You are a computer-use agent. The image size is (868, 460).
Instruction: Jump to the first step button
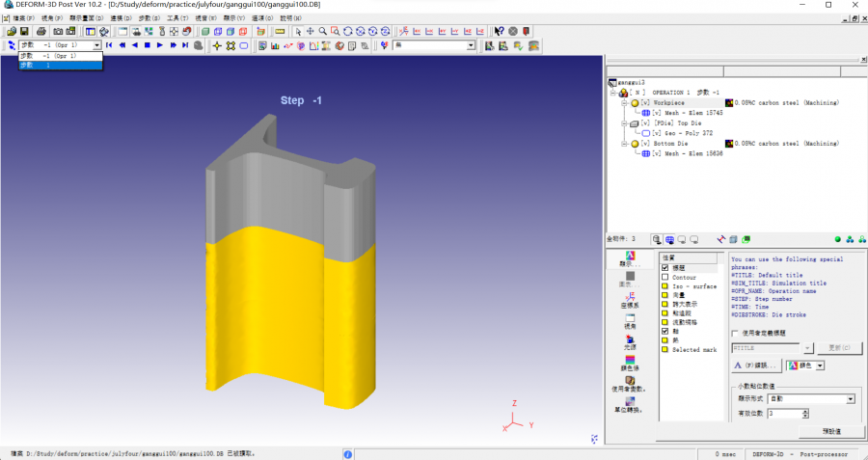110,45
